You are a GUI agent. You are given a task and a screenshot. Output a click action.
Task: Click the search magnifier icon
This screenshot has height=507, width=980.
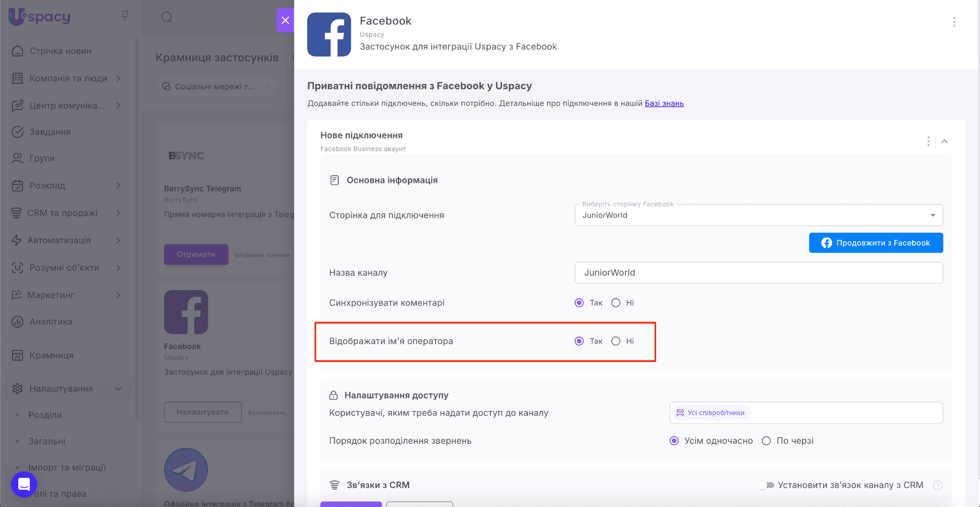[x=167, y=17]
